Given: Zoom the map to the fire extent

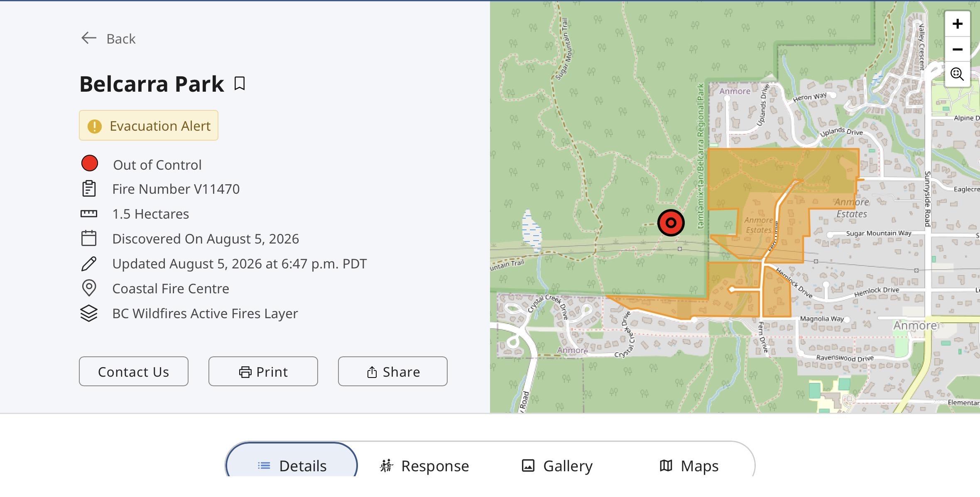Looking at the screenshot, I should click(x=958, y=74).
